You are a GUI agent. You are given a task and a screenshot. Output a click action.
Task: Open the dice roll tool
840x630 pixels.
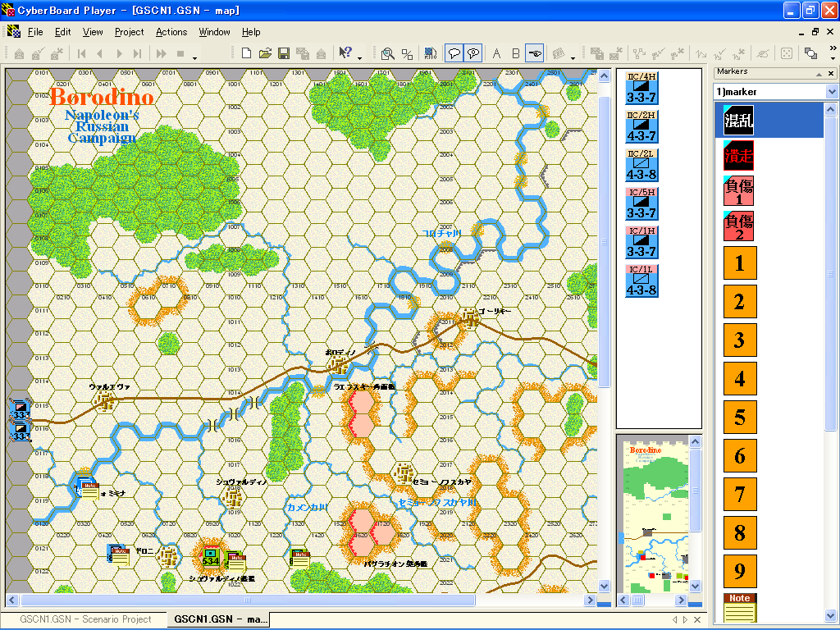[787, 53]
